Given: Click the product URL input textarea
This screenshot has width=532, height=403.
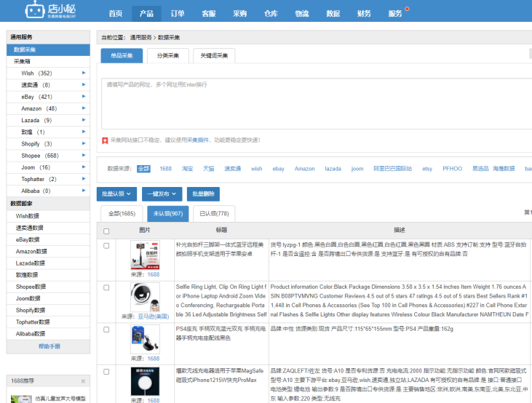Looking at the screenshot, I should point(317,103).
